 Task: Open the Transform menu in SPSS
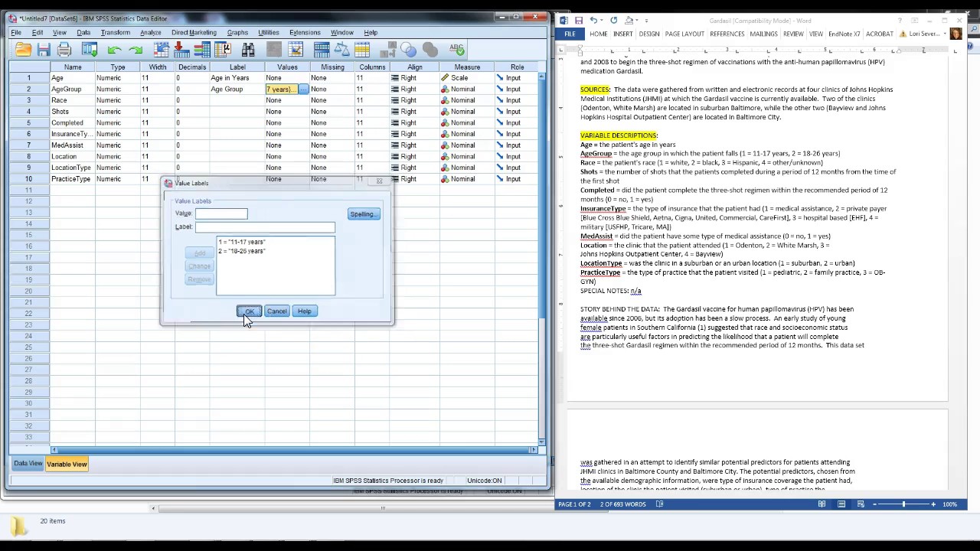[x=115, y=33]
